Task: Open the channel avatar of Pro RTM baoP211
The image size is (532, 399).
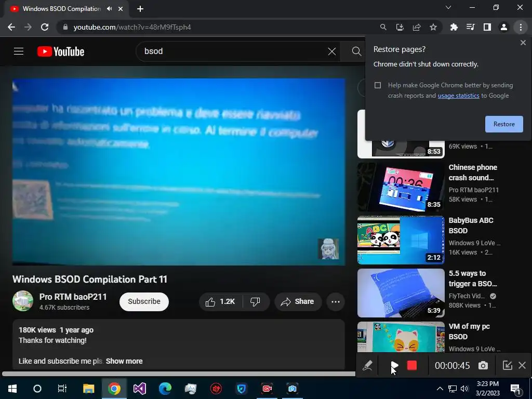Action: point(23,301)
